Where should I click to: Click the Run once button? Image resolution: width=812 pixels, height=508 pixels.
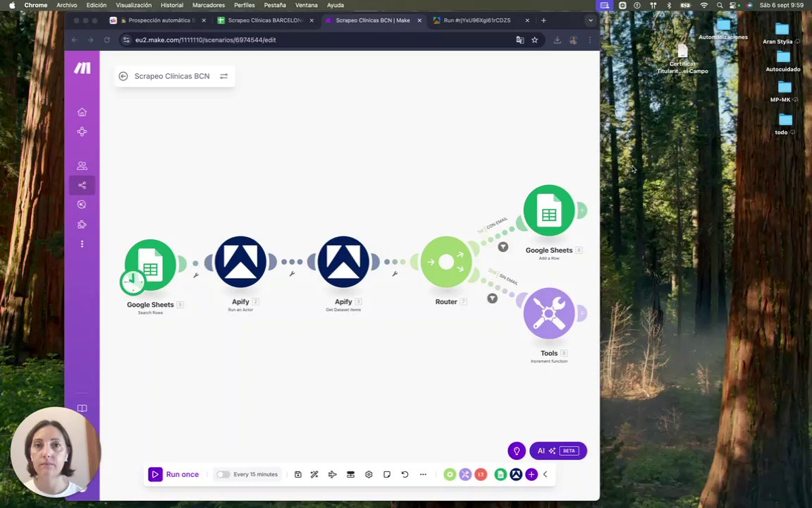pos(173,474)
